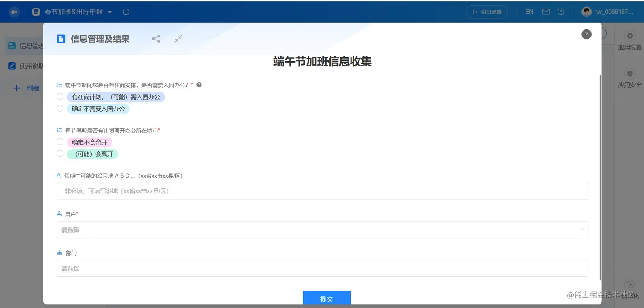
Task: Choose the 确定不会离开 answer
Action: (60, 142)
